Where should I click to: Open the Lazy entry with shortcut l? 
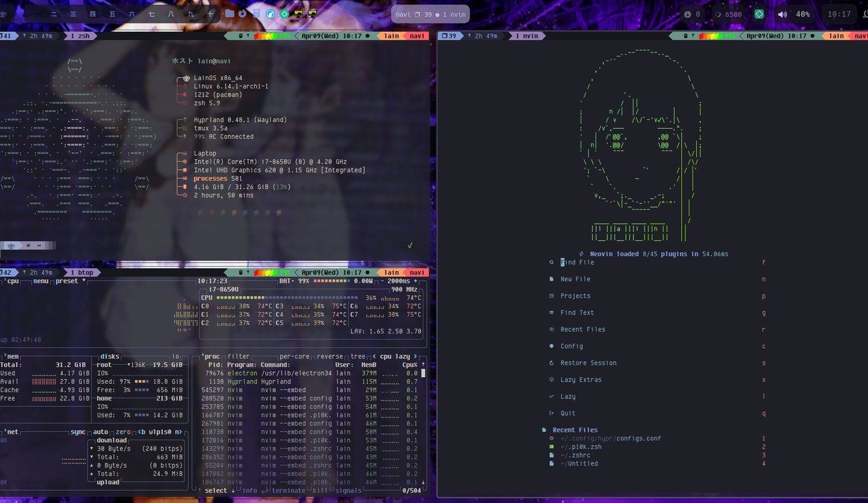657,397
